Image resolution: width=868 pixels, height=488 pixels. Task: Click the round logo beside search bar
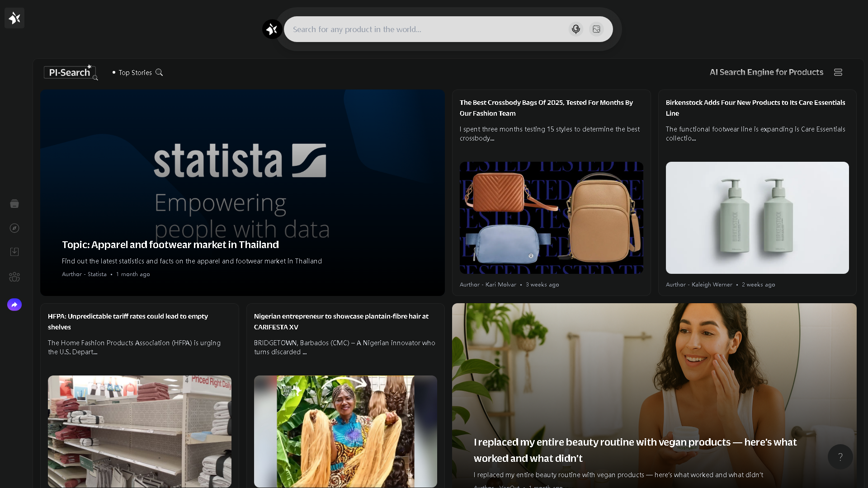pyautogui.click(x=272, y=29)
